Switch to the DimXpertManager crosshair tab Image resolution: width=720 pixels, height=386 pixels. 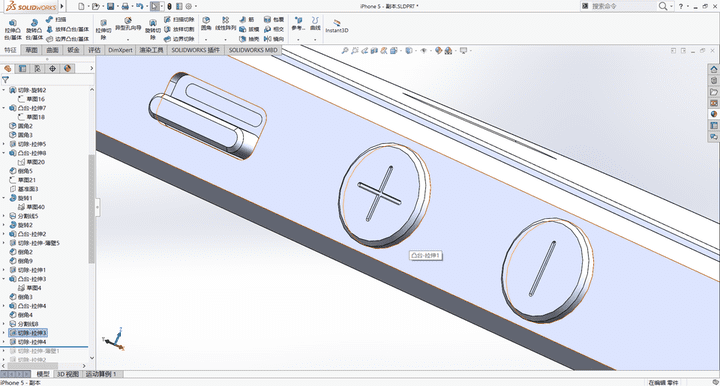[52, 68]
